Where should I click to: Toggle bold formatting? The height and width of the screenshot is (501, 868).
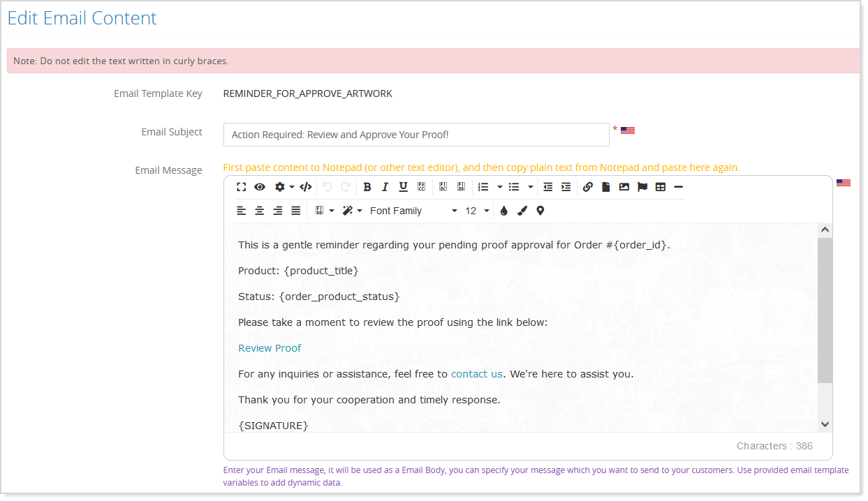367,187
